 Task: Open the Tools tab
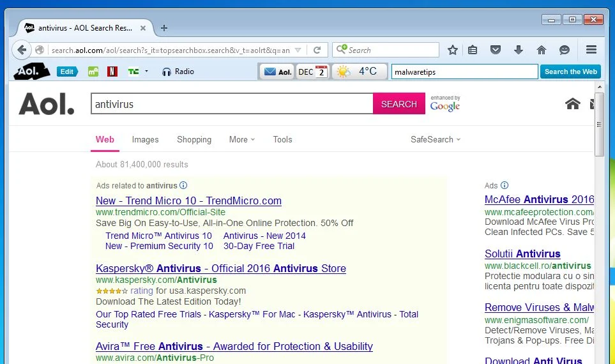point(282,140)
